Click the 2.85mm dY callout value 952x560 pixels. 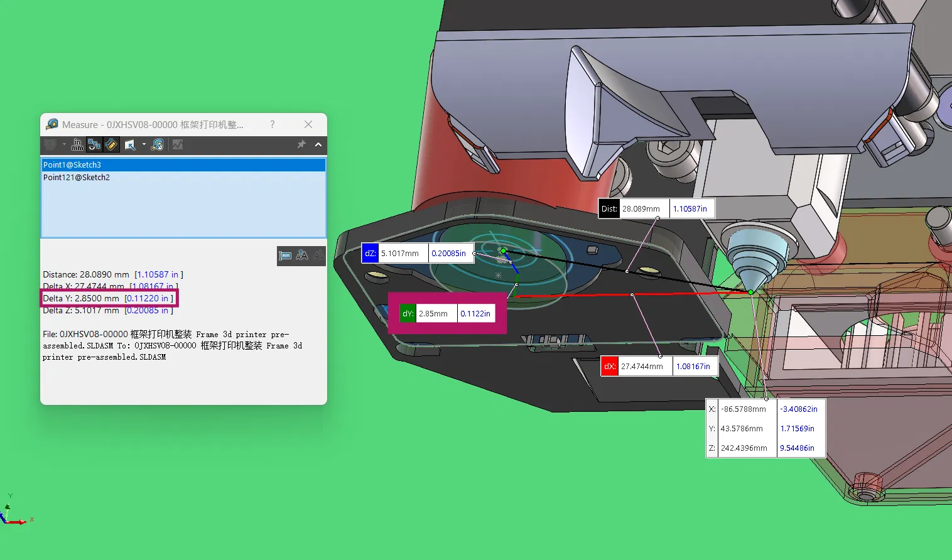433,314
